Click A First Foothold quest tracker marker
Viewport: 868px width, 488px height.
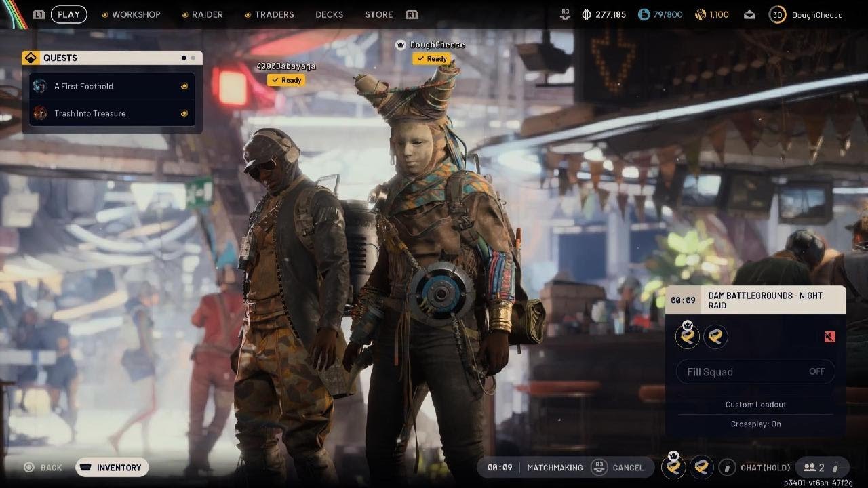click(184, 86)
